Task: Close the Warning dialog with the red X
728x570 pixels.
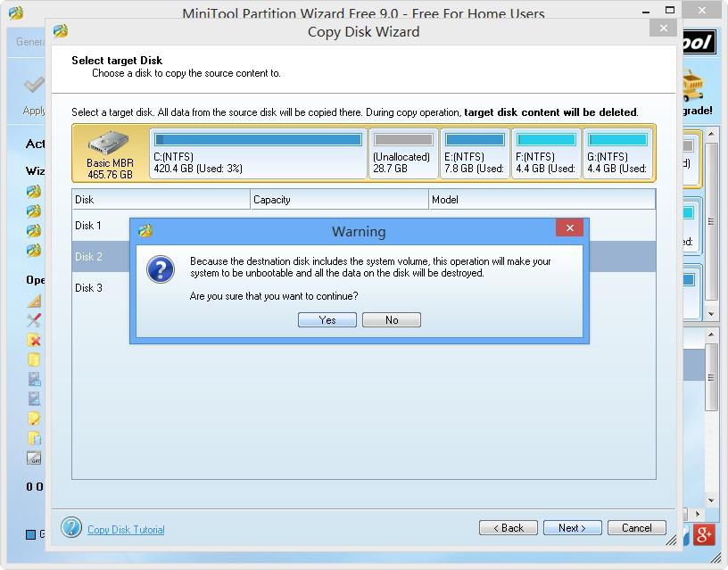Action: [570, 227]
